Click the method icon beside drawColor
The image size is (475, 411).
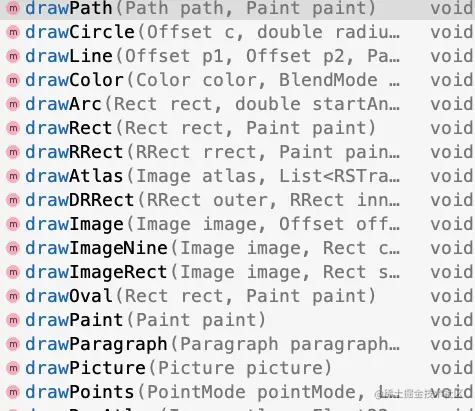click(x=13, y=80)
